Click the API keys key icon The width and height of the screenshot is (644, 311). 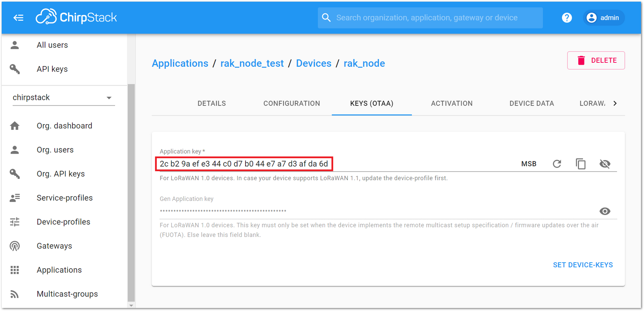click(x=15, y=69)
